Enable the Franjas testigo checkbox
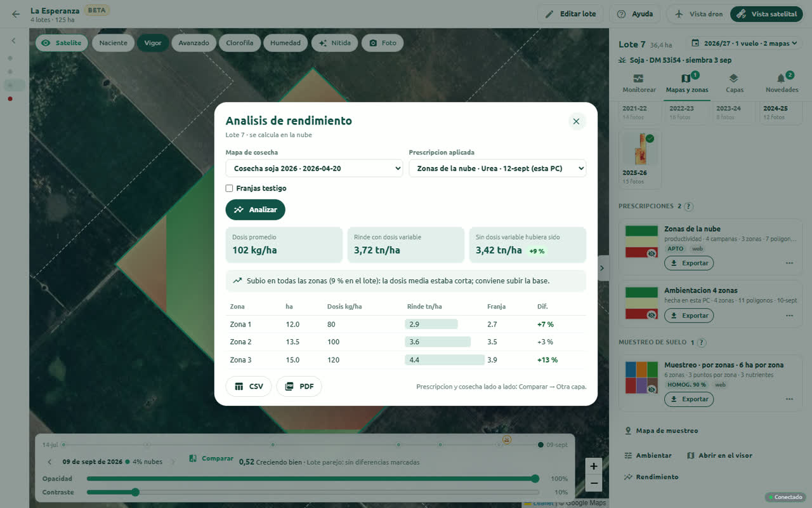 229,188
